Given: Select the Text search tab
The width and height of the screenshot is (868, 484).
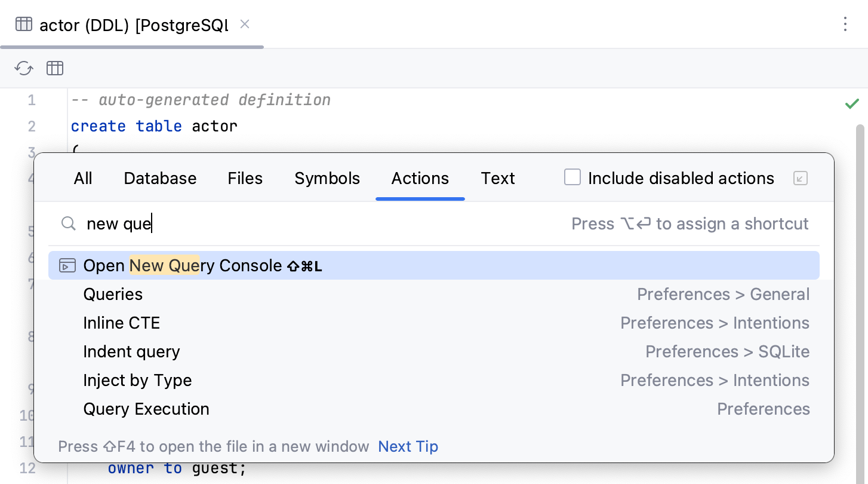Looking at the screenshot, I should click(497, 178).
